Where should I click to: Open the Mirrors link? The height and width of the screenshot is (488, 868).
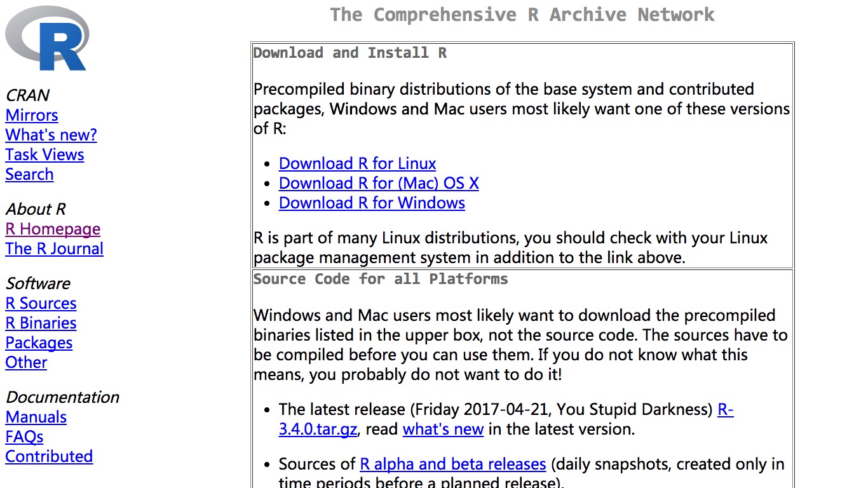coord(32,115)
